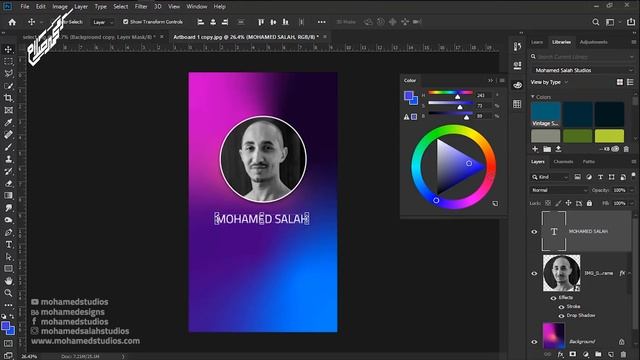
Task: Click the Lock all padlock icon
Action: point(589,203)
